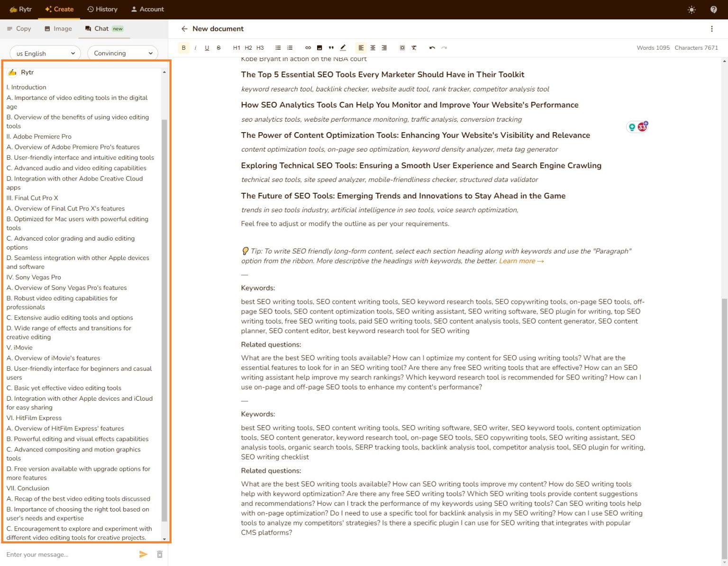This screenshot has width=728, height=566.
Task: Insert a hyperlink using the link icon
Action: [x=308, y=47]
